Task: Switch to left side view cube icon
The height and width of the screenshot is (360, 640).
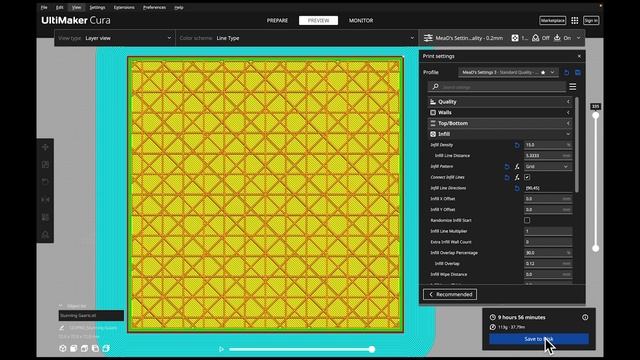Action: (x=95, y=348)
